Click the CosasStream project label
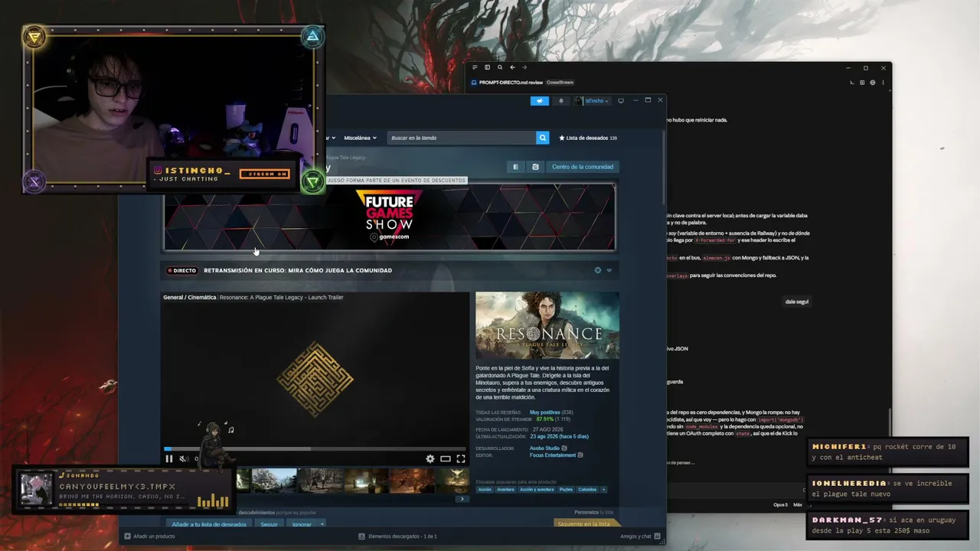This screenshot has width=980, height=551. [x=560, y=82]
